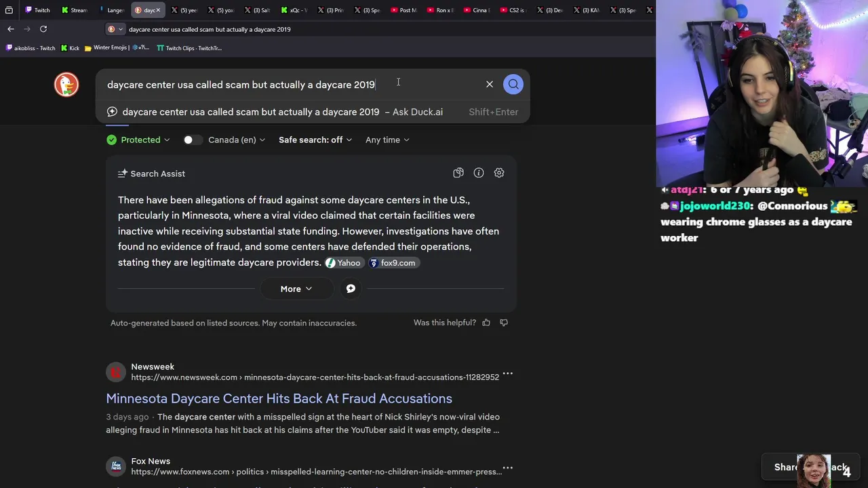
Task: Clear the search query with X
Action: (x=490, y=84)
